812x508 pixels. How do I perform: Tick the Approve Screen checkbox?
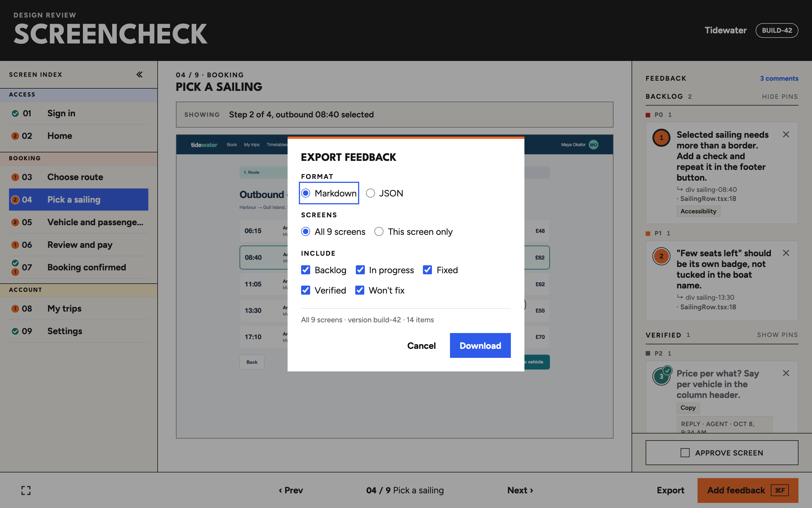click(685, 453)
